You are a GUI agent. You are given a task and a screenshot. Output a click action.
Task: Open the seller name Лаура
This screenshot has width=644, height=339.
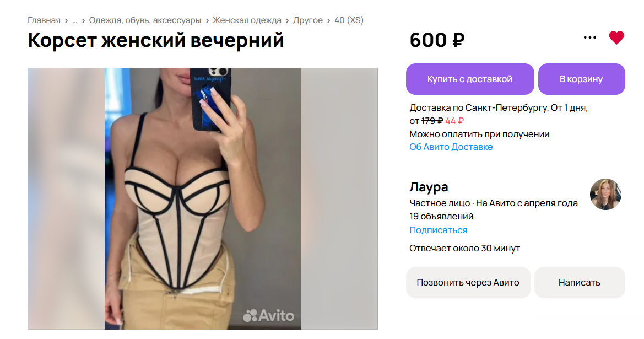(x=429, y=187)
